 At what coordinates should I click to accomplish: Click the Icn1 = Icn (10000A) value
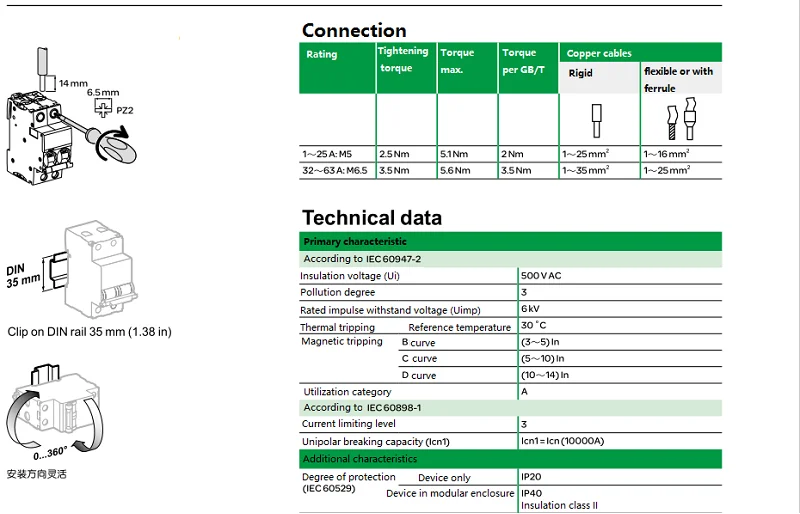[562, 441]
